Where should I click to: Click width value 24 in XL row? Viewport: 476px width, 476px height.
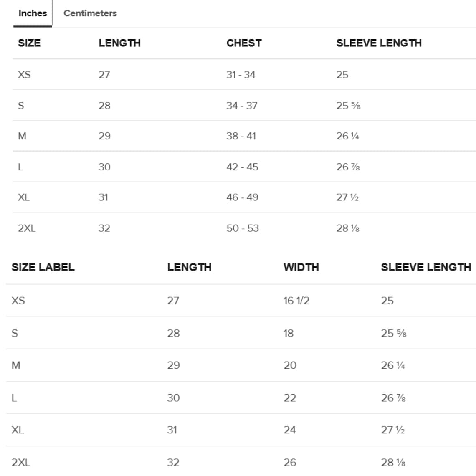tap(290, 430)
